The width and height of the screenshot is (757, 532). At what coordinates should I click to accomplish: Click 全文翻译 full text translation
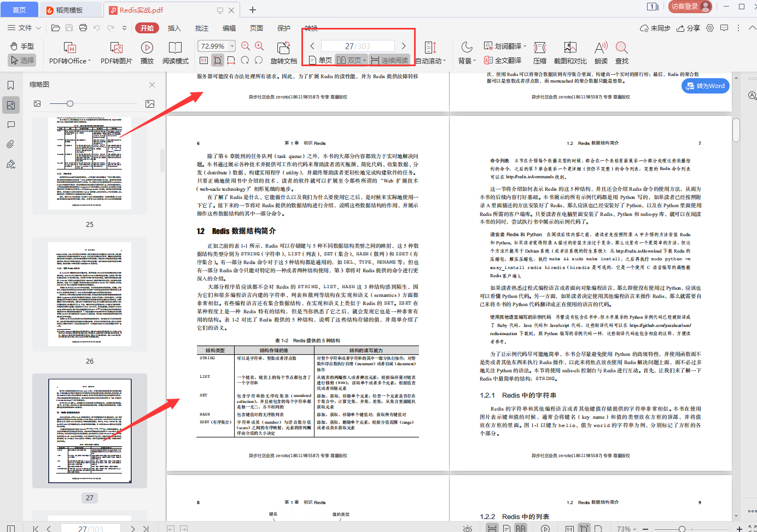coord(503,60)
